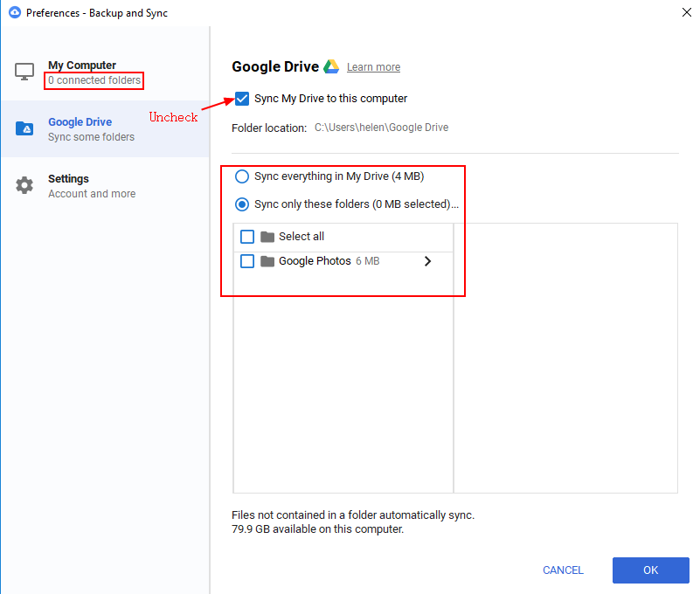
Task: Uncheck Sync My Drive to this computer
Action: pos(242,99)
